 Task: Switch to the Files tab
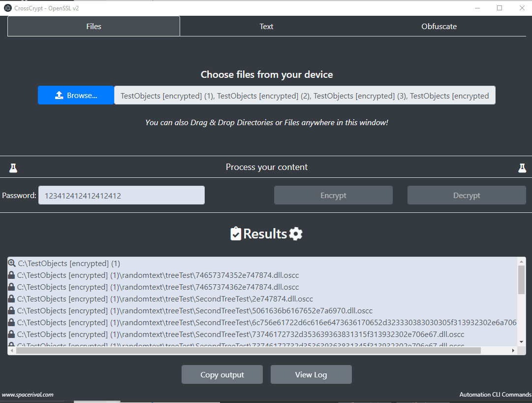click(94, 27)
